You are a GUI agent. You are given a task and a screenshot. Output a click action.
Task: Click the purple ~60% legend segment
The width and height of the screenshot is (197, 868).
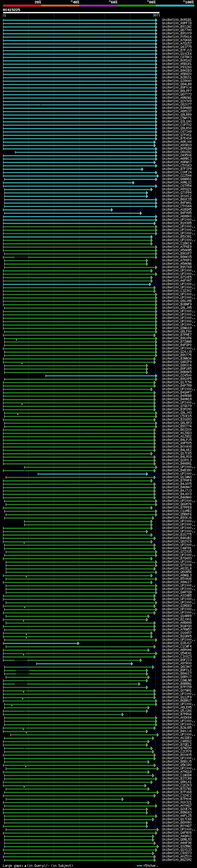[99, 6]
